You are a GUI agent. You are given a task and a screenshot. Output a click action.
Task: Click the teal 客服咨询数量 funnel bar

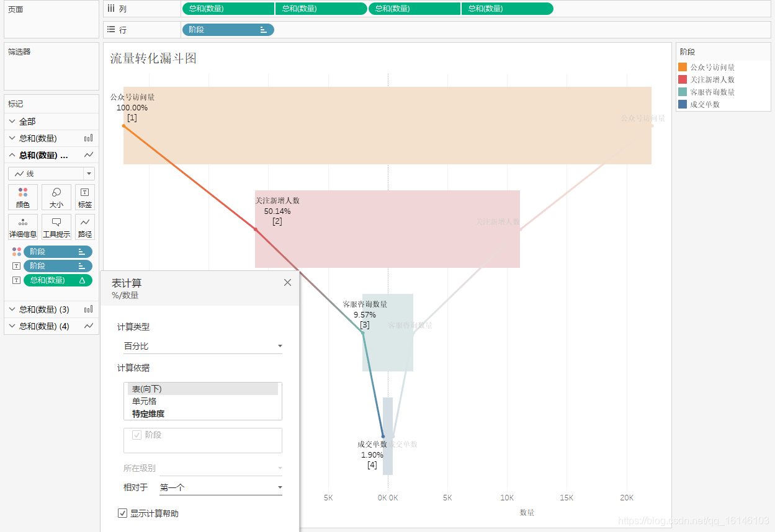click(388, 332)
